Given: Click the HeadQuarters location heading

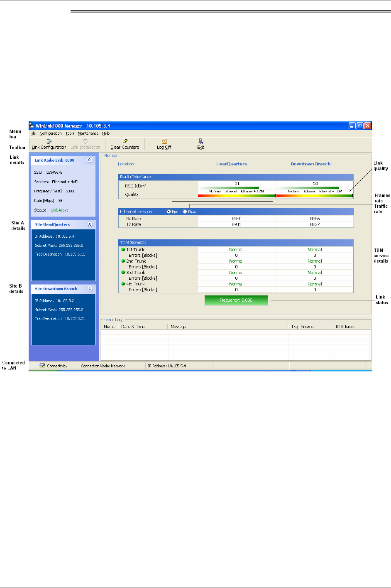Looking at the screenshot, I should click(x=232, y=164).
